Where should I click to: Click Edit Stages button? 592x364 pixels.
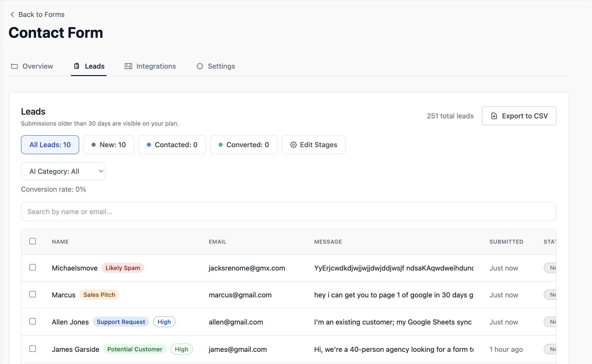tap(314, 145)
